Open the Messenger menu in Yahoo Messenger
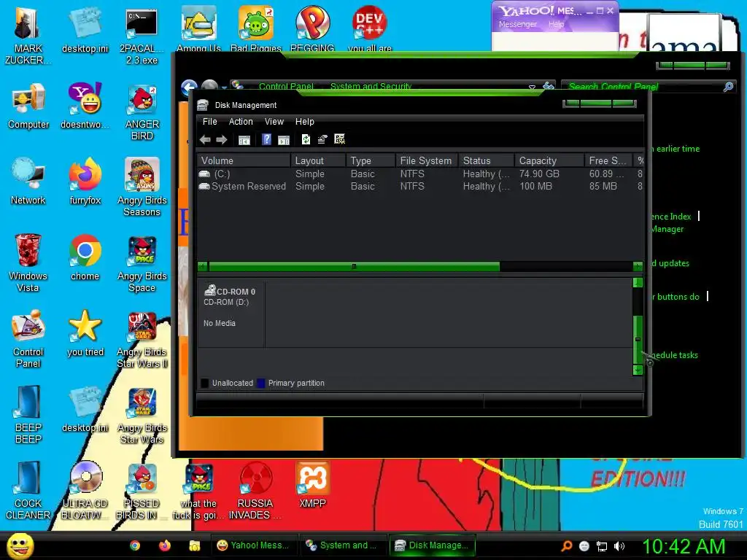This screenshot has height=560, width=747. (x=517, y=24)
